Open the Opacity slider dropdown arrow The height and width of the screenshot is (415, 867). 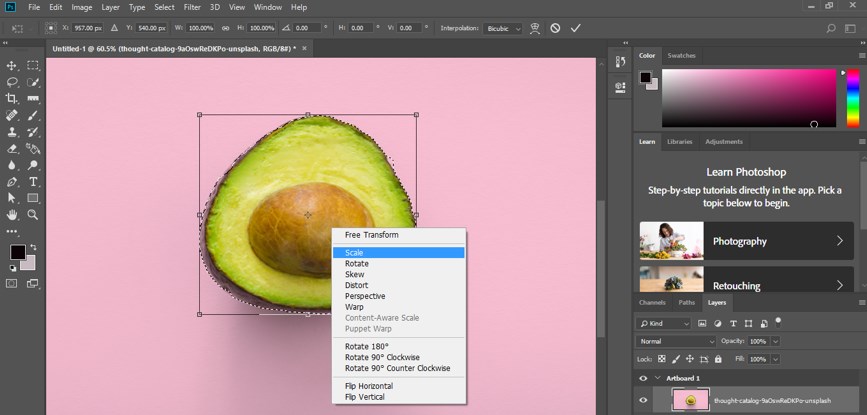[775, 342]
